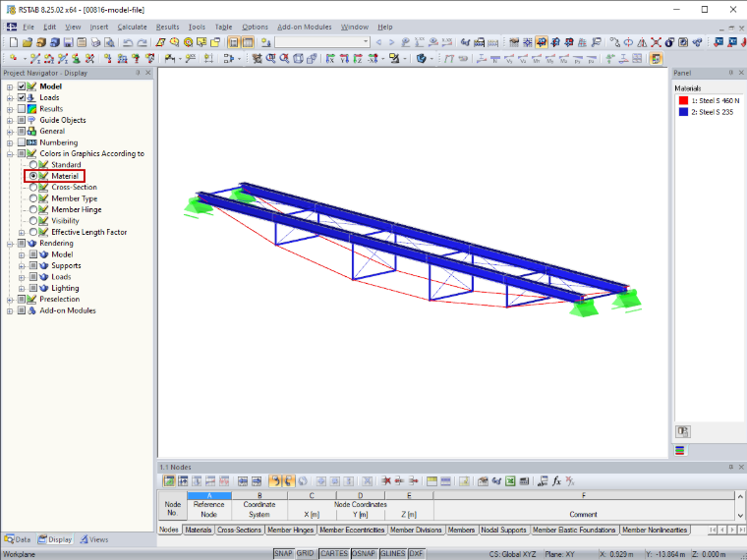Open the Insert menu

click(98, 28)
